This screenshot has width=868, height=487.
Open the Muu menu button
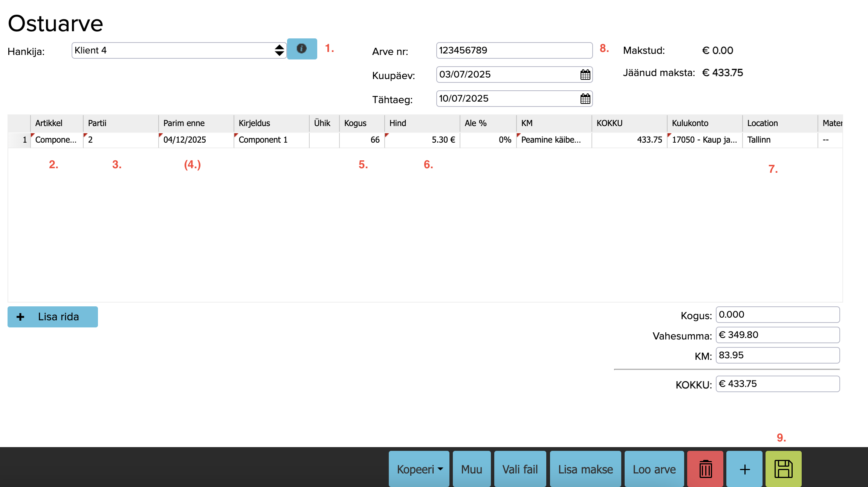472,469
